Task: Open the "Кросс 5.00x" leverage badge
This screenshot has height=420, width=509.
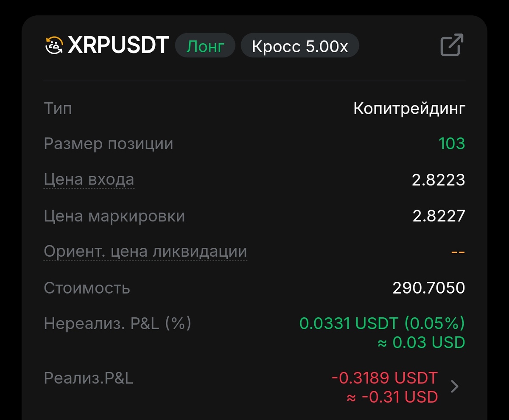Action: 300,45
